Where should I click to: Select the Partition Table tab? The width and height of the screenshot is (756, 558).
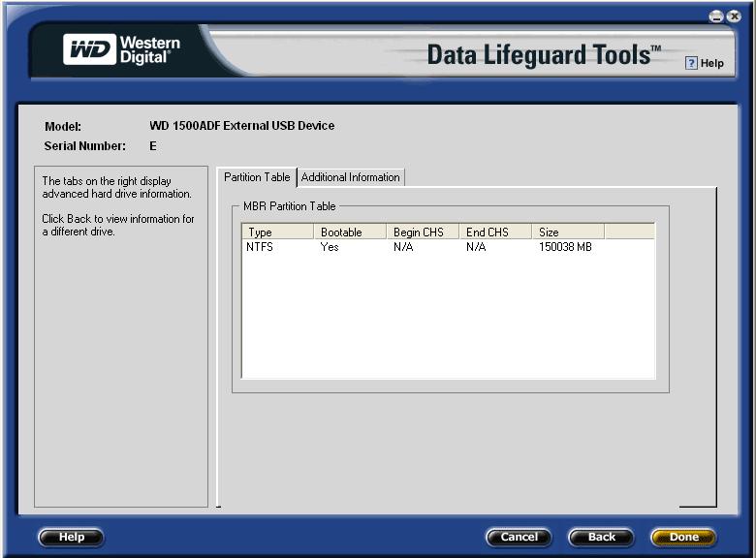(257, 177)
